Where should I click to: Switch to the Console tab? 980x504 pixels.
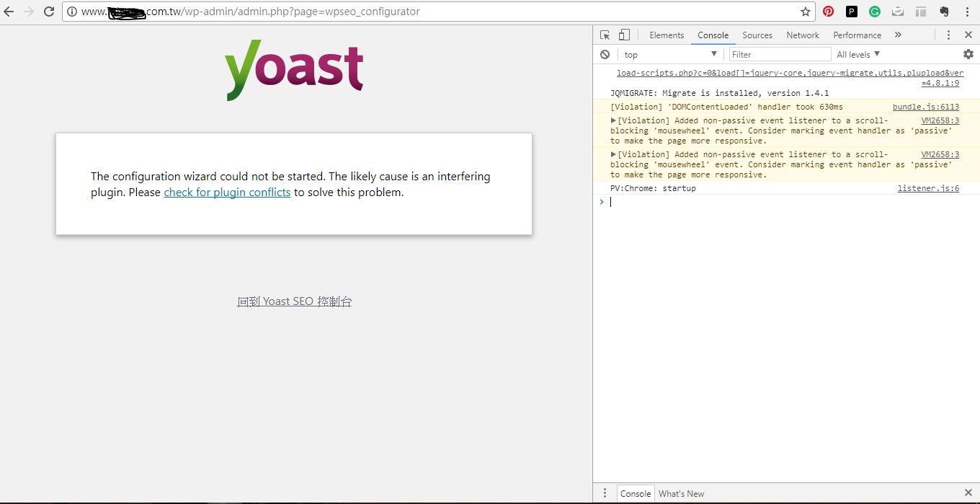(x=713, y=35)
